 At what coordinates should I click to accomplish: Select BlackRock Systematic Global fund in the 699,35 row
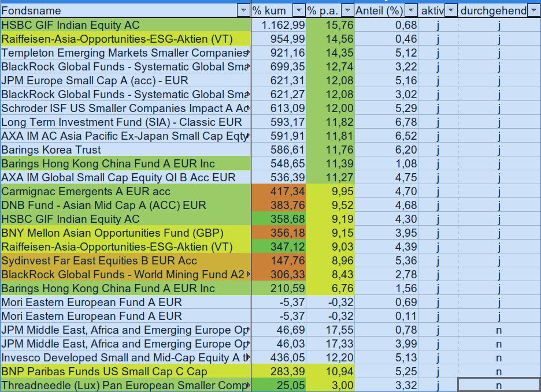tap(125, 66)
